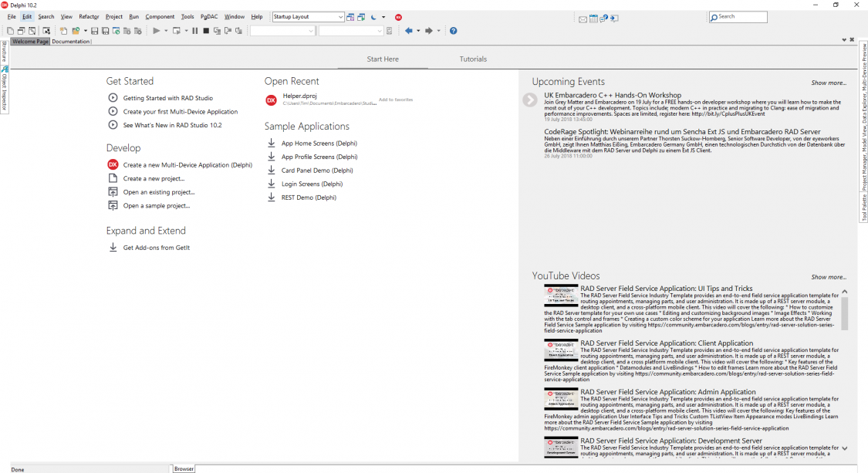Switch to the Tutorials tab
The width and height of the screenshot is (868, 473).
click(473, 59)
